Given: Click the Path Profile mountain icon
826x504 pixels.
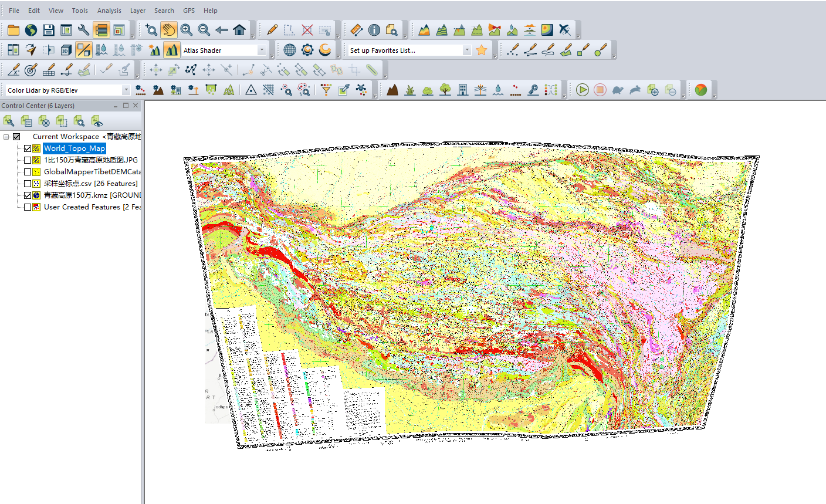Looking at the screenshot, I should 424,30.
